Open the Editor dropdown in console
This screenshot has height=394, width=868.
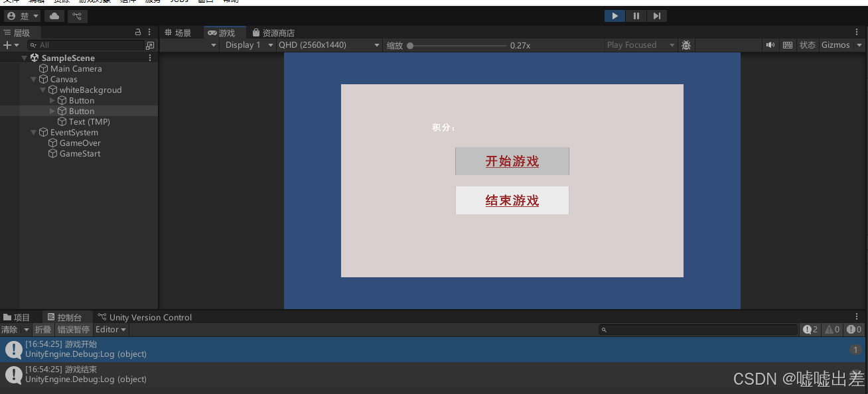point(111,330)
